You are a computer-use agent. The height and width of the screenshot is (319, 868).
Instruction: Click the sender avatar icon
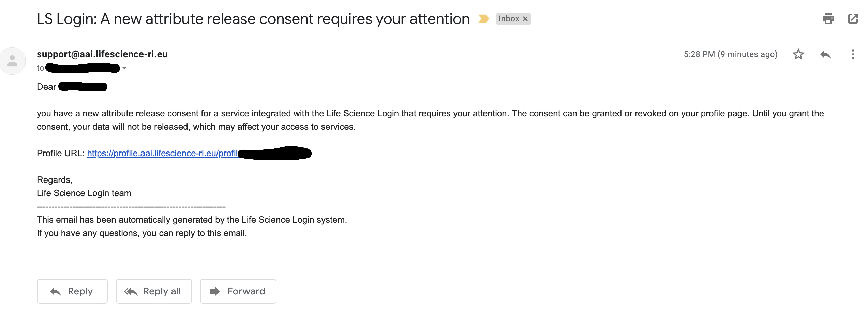coord(13,61)
